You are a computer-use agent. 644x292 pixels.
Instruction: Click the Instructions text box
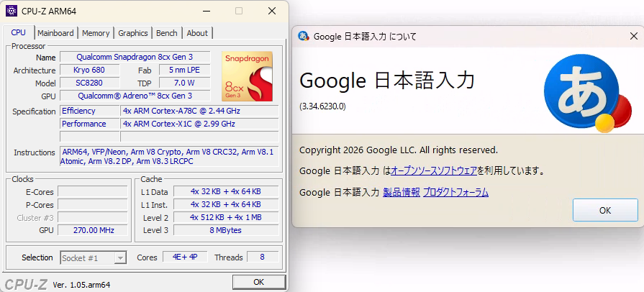click(169, 157)
